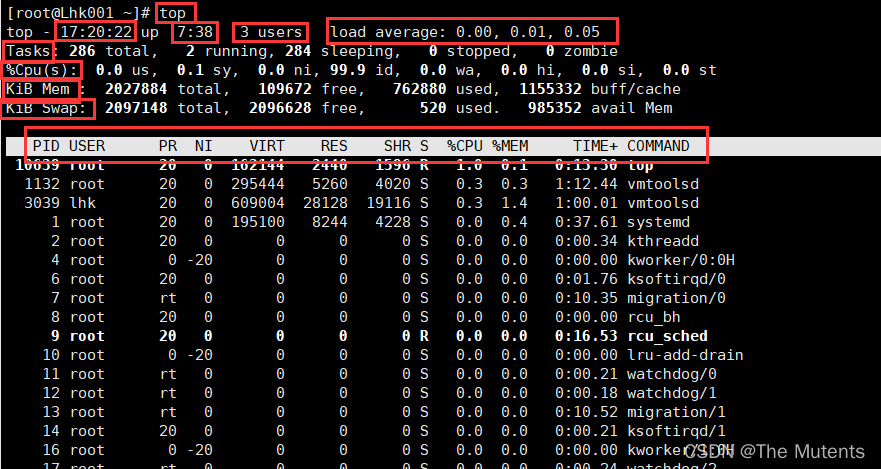The image size is (881, 469).
Task: Click the KiB Swap label
Action: (x=47, y=108)
